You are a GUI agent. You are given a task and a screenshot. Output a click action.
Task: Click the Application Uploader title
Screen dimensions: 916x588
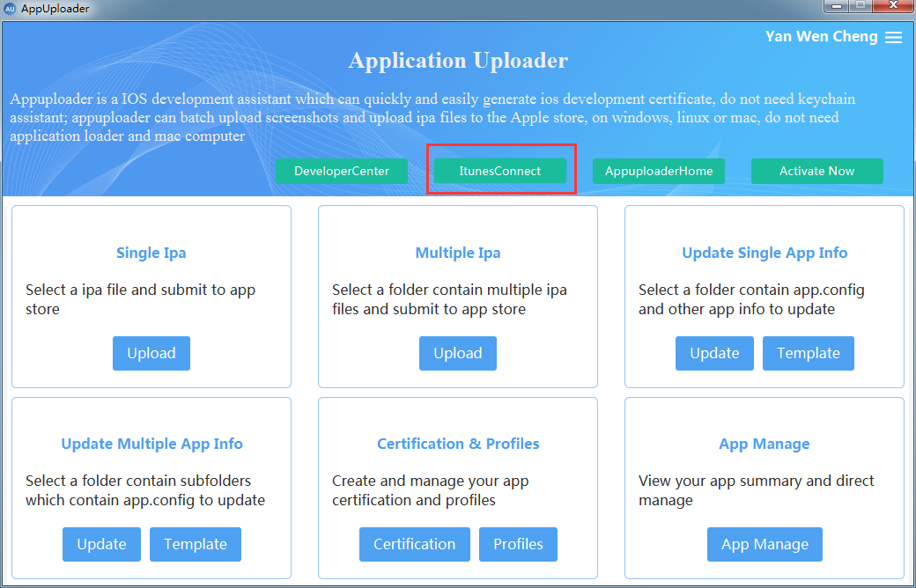458,61
